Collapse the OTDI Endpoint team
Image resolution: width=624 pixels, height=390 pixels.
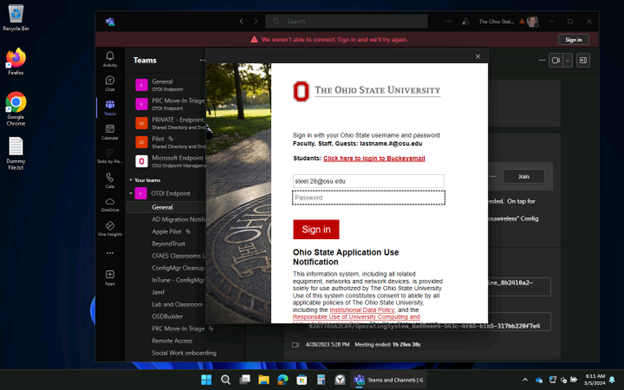click(131, 193)
